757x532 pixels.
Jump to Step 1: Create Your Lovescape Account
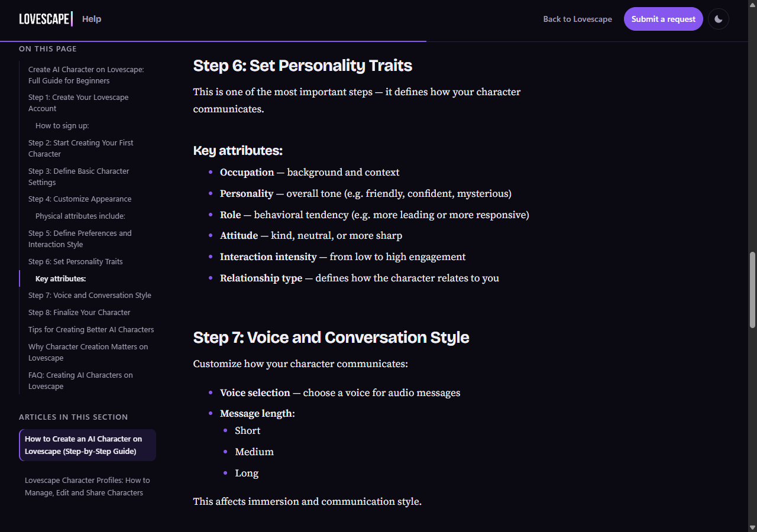[x=79, y=103]
